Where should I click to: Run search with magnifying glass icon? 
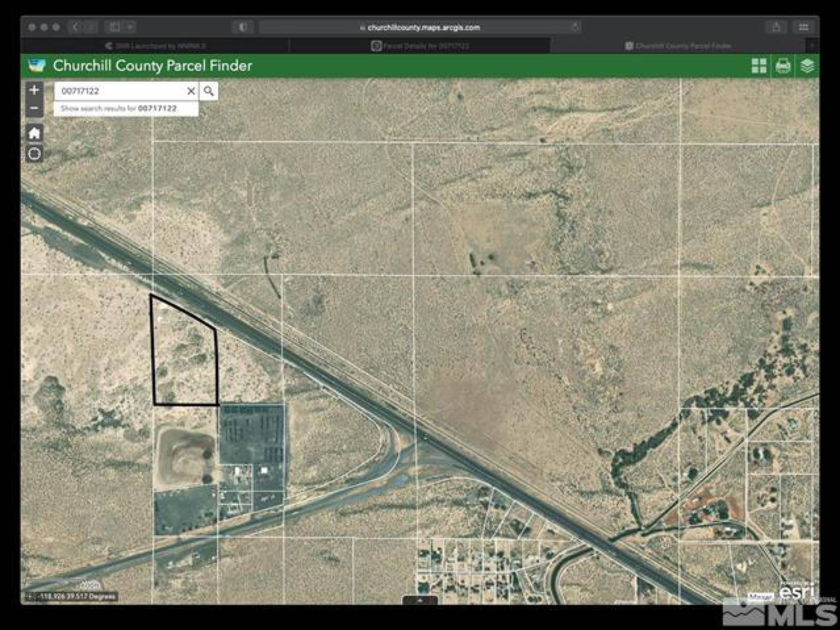(208, 91)
